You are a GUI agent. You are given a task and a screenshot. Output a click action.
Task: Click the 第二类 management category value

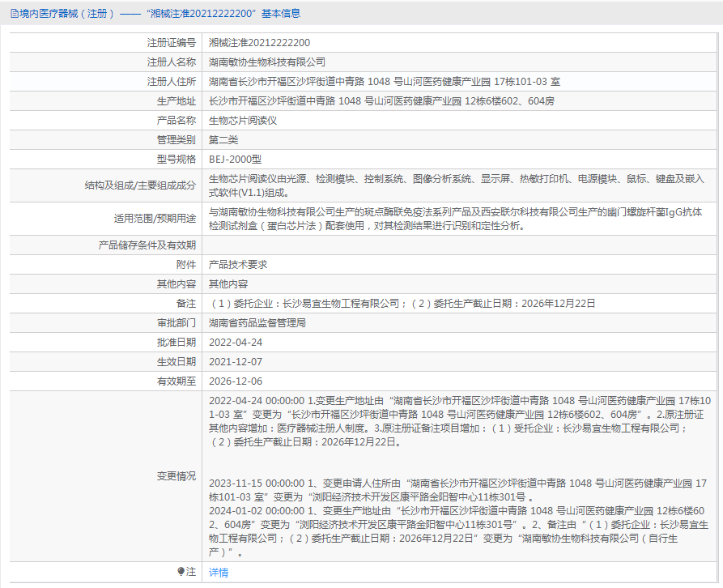[223, 140]
